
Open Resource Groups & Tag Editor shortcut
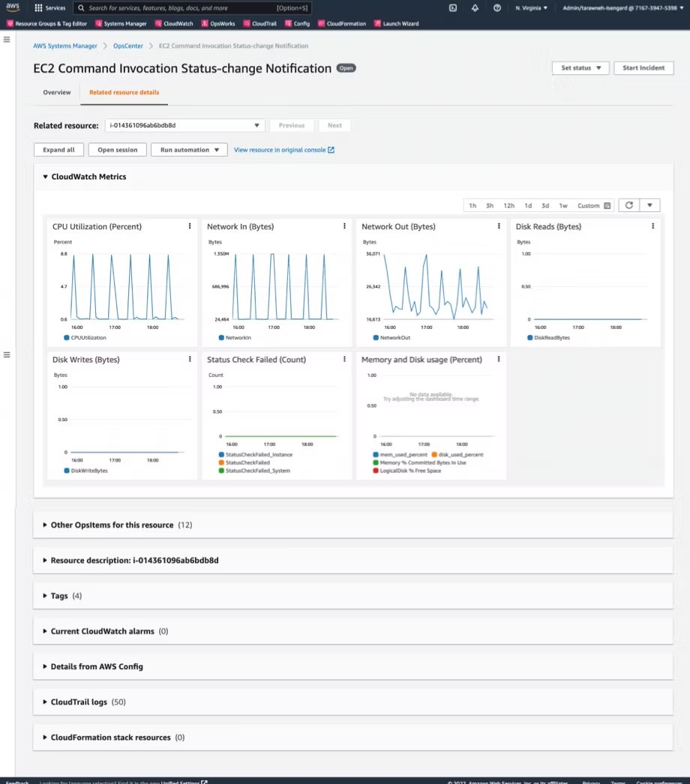pyautogui.click(x=46, y=23)
